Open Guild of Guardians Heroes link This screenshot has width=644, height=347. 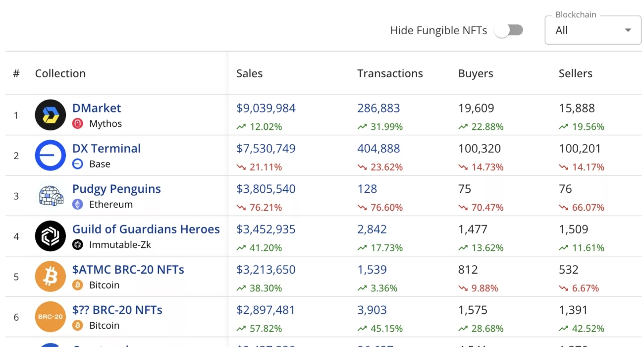coord(146,229)
